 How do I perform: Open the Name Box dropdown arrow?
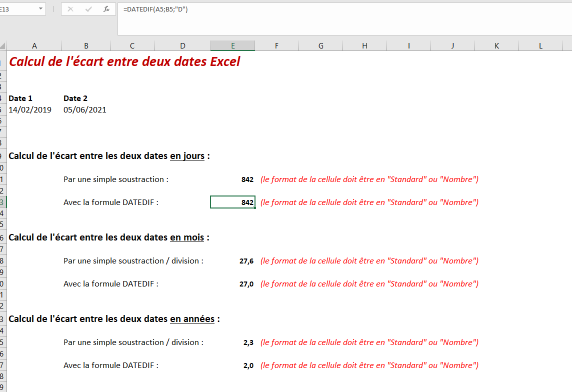(x=40, y=9)
